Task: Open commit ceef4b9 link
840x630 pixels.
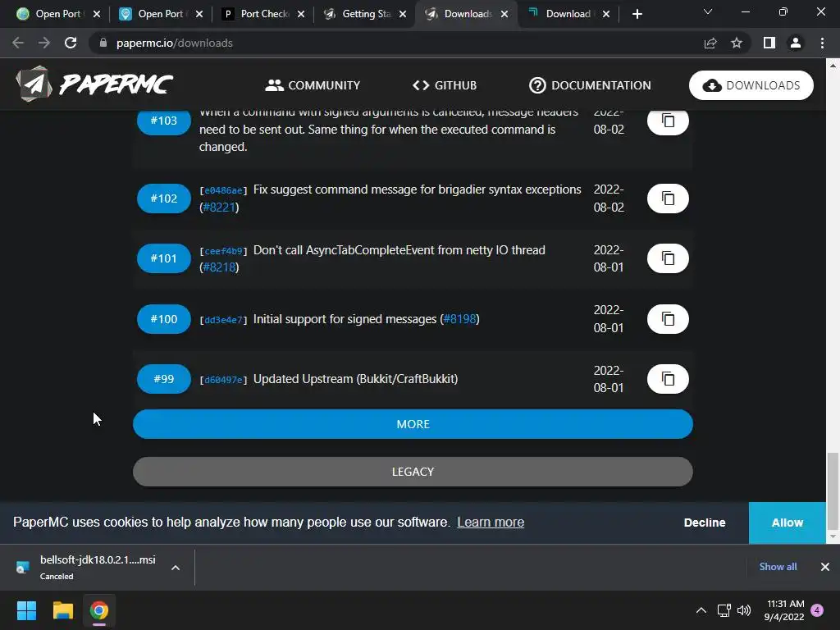Action: 223,251
